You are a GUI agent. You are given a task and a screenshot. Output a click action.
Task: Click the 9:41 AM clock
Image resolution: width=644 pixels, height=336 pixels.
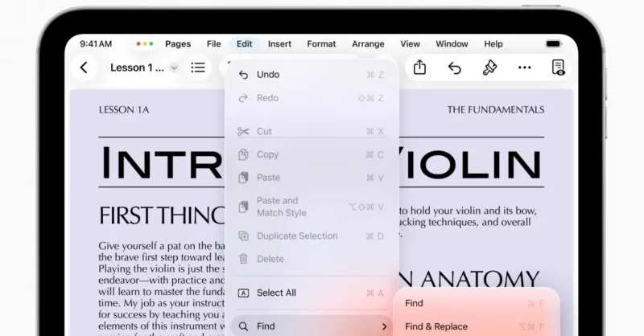[96, 44]
